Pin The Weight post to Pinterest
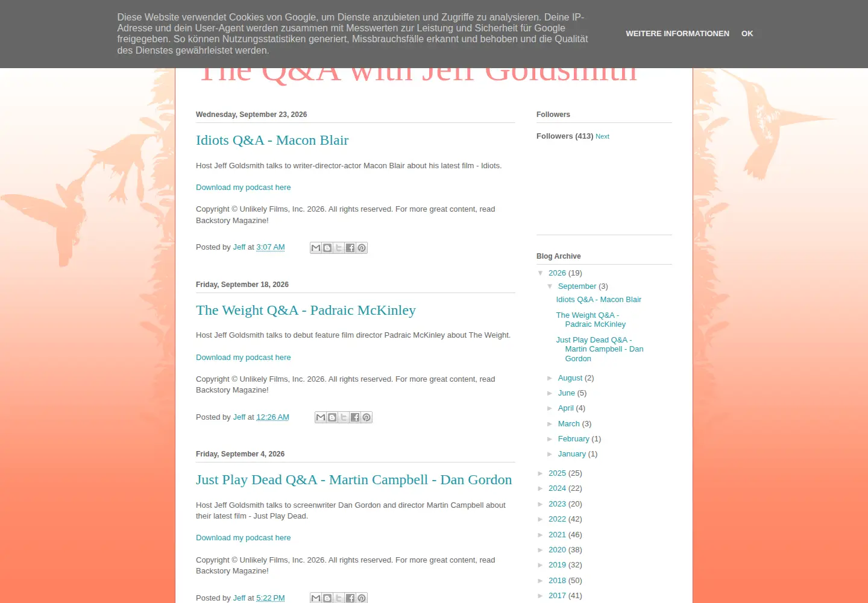Screen dimensions: 868x603 pyautogui.click(x=366, y=417)
